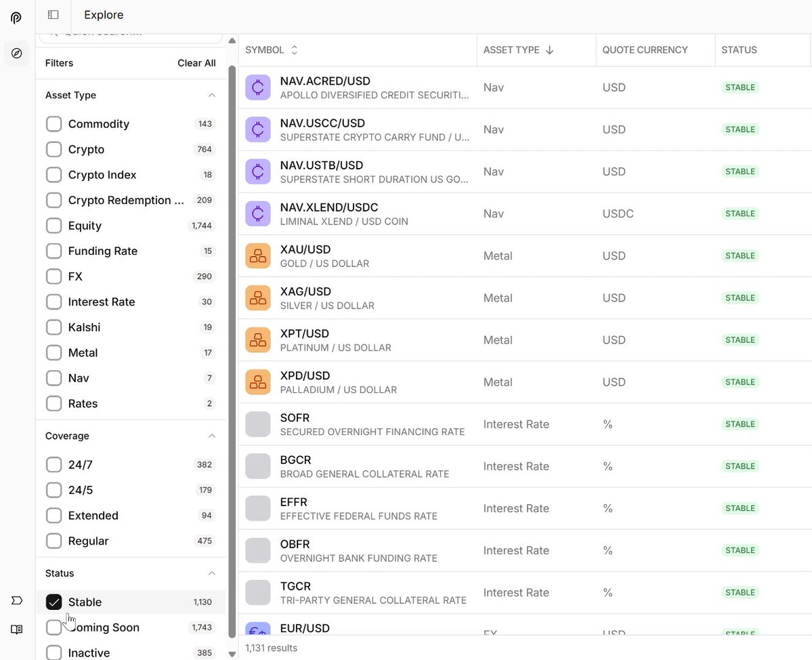Uncheck the Stable status filter
Viewport: 812px width, 660px height.
pyautogui.click(x=54, y=602)
